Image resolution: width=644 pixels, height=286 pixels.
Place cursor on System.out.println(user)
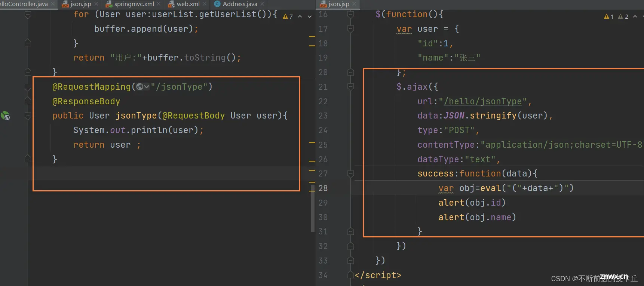coord(138,130)
